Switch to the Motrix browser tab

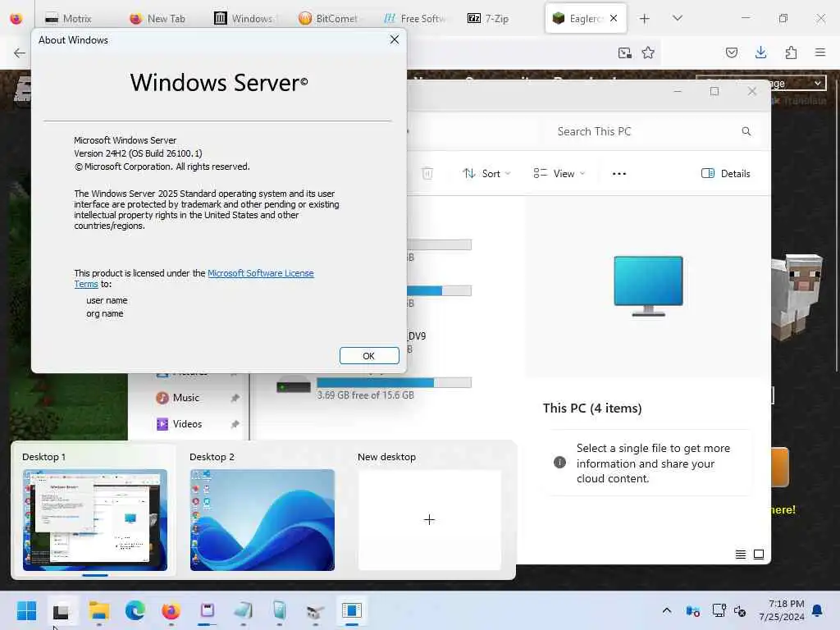pyautogui.click(x=68, y=18)
